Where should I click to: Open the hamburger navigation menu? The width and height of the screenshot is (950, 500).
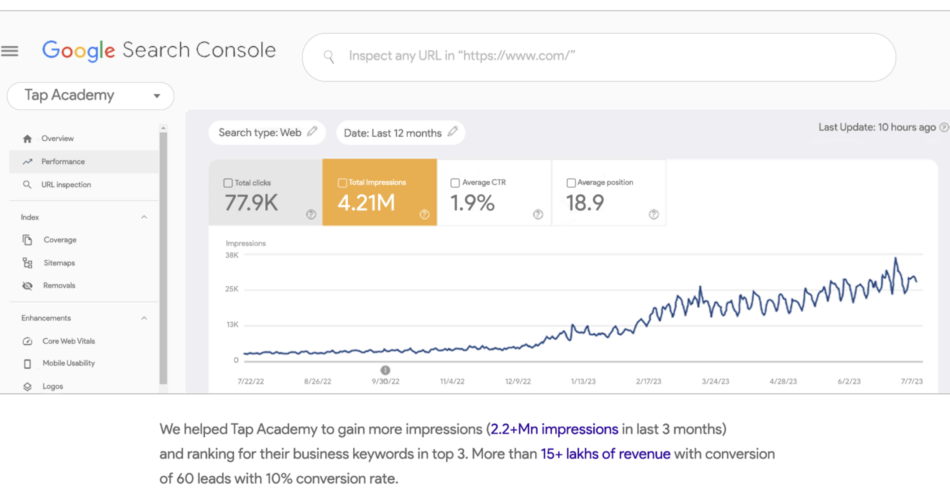(10, 51)
